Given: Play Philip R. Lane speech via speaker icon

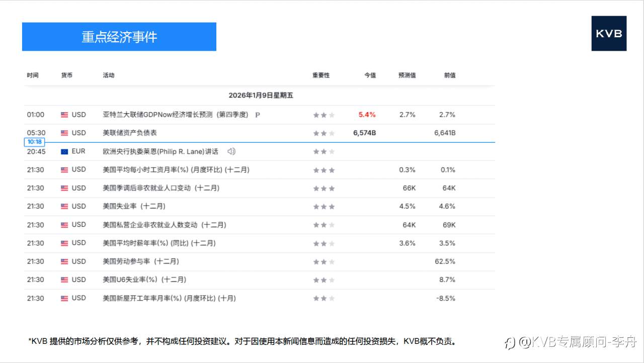Looking at the screenshot, I should pos(230,151).
